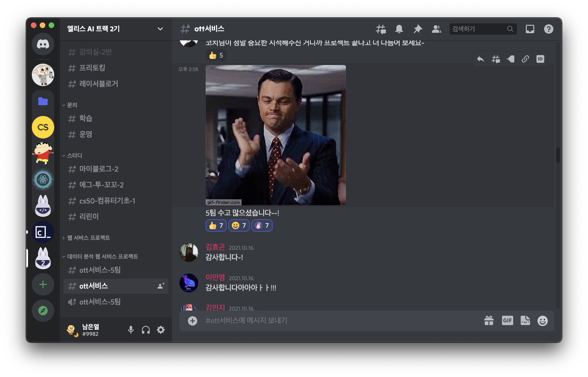Open the React logo server
Screen dimensions: 588x377
tap(43, 180)
